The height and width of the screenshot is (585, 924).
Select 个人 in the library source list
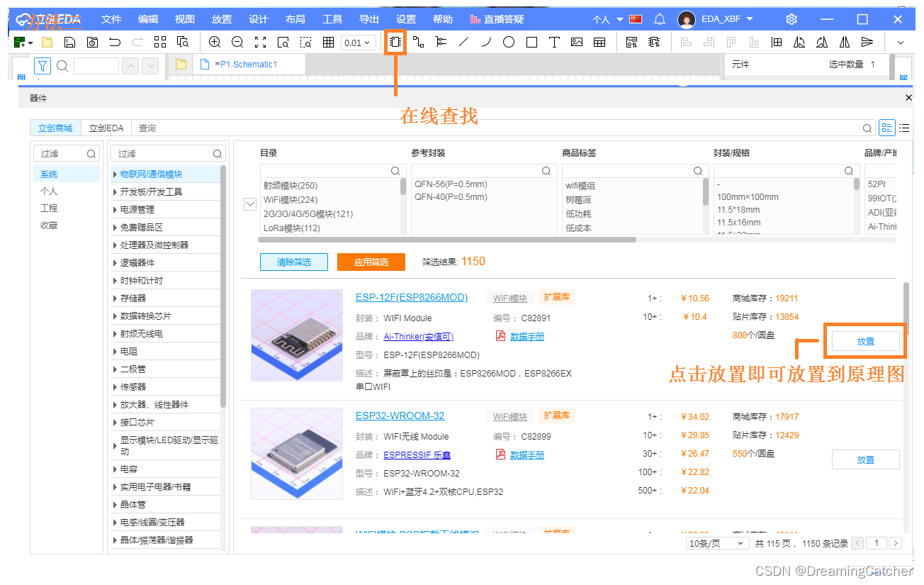click(49, 191)
